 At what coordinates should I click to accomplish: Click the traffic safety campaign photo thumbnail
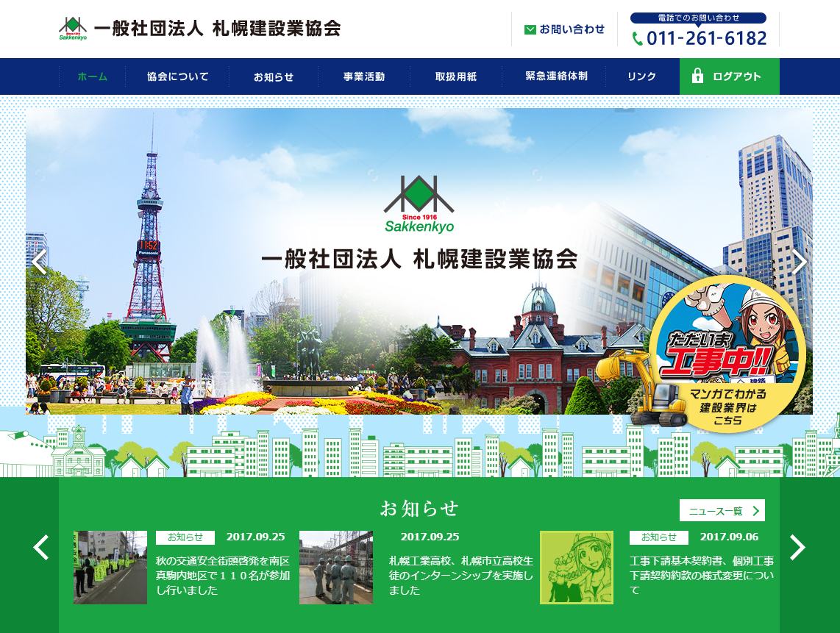pyautogui.click(x=110, y=568)
